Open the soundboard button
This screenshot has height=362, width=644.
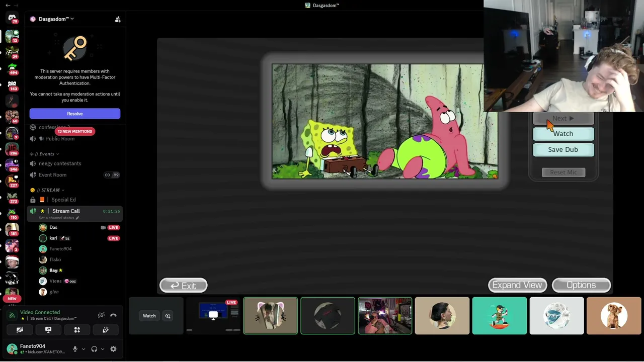click(x=106, y=330)
